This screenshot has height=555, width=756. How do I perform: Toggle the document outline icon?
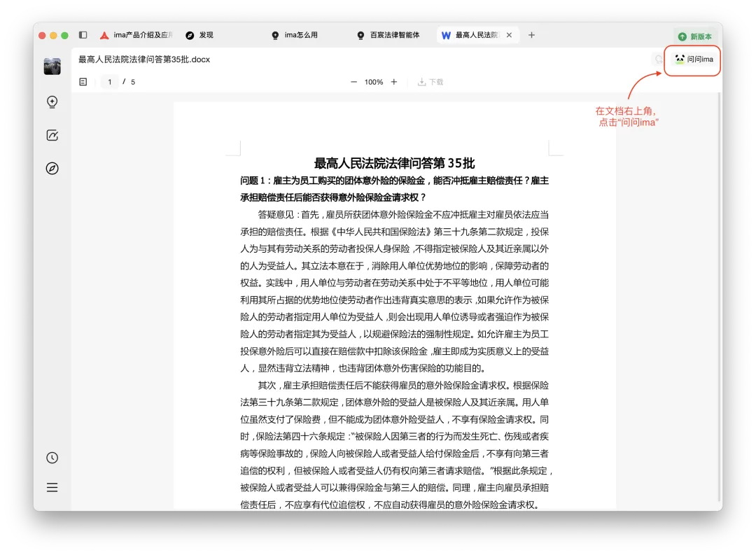(x=83, y=82)
